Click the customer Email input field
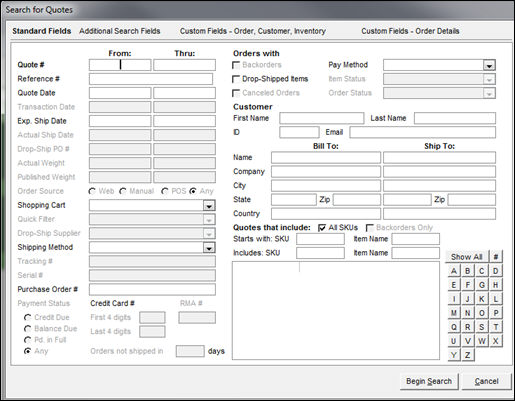Image resolution: width=515 pixels, height=401 pixels. [x=422, y=132]
